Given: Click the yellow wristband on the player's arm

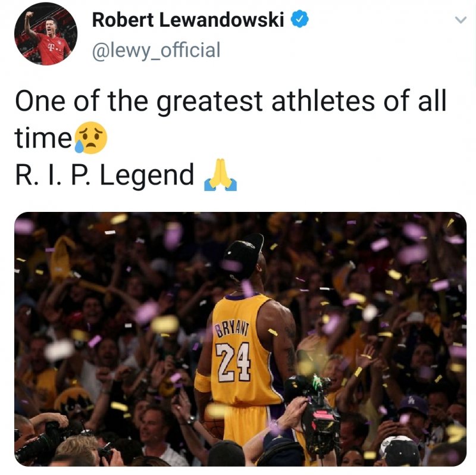Looking at the screenshot, I should coord(202,382).
